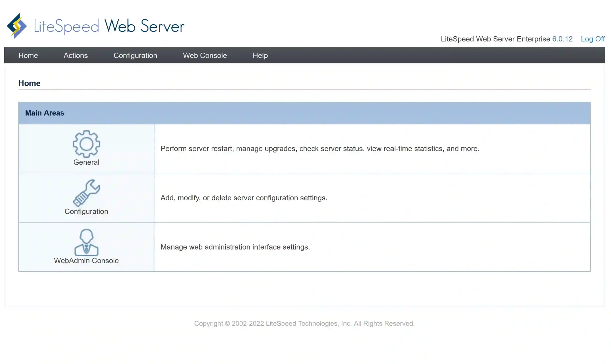Open the Actions menu

[76, 55]
